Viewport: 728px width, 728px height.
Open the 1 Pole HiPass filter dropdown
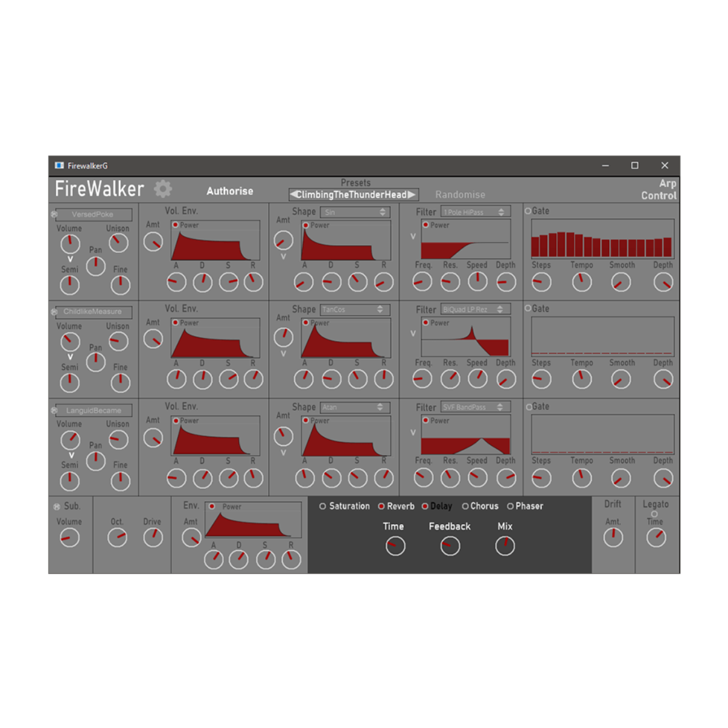pyautogui.click(x=475, y=212)
